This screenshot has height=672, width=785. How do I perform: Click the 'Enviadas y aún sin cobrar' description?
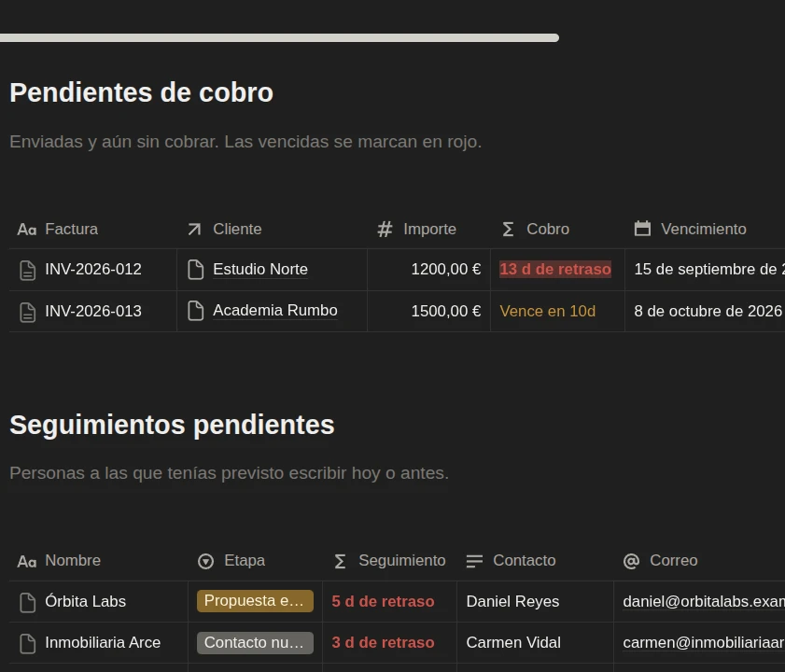click(x=245, y=142)
